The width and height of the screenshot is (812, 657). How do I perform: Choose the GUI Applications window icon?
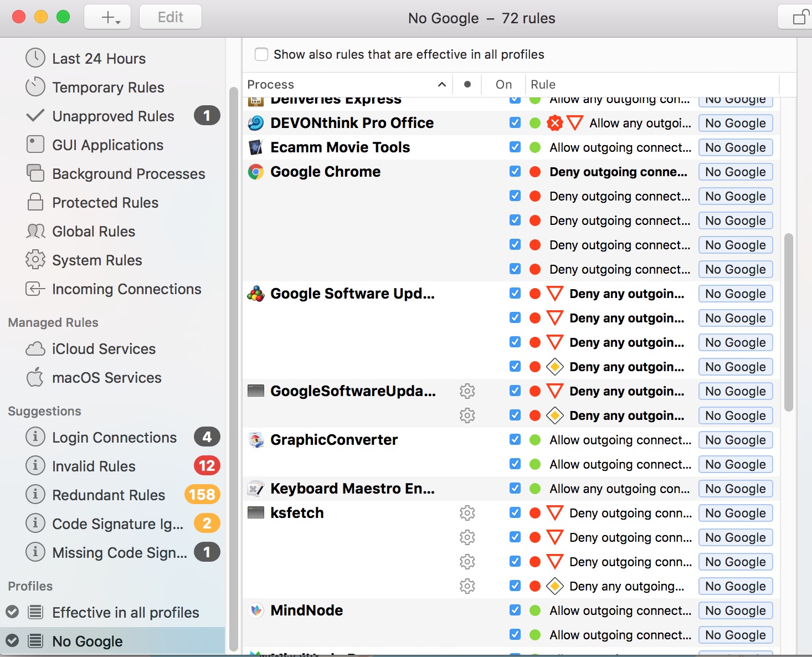click(35, 144)
